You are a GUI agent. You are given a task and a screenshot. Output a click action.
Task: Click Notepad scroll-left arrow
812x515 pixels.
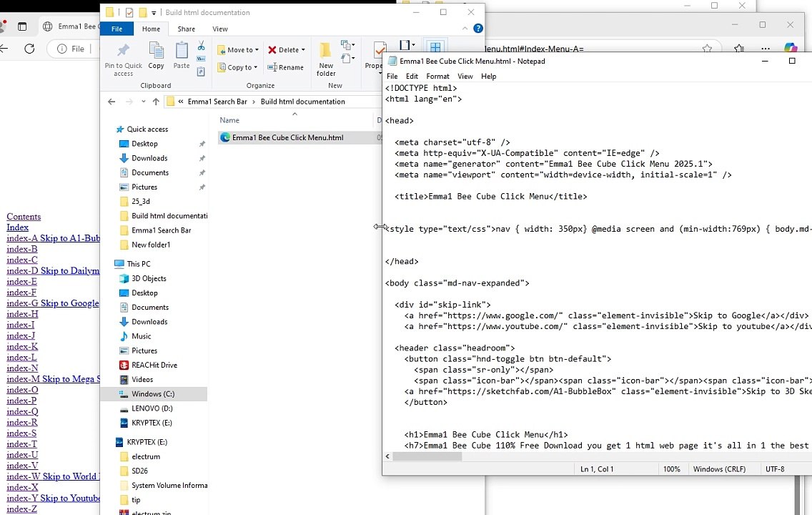(388, 456)
